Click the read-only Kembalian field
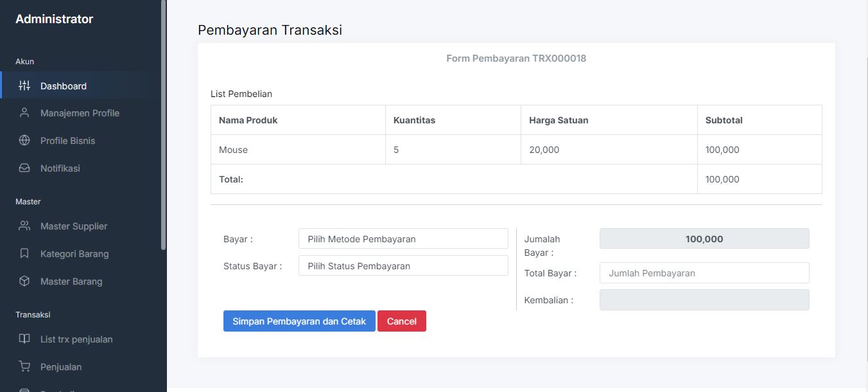 click(x=704, y=300)
